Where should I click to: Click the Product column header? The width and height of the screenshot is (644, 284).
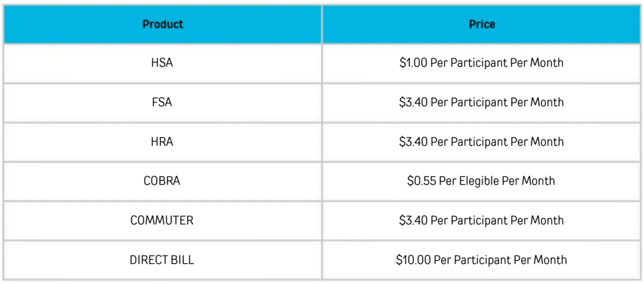(x=163, y=24)
